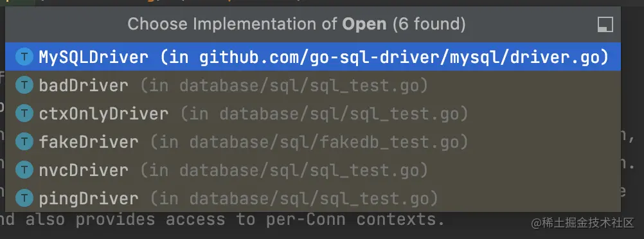The image size is (644, 239).
Task: Click the type icon beside MySQLDriver
Action: tap(24, 57)
